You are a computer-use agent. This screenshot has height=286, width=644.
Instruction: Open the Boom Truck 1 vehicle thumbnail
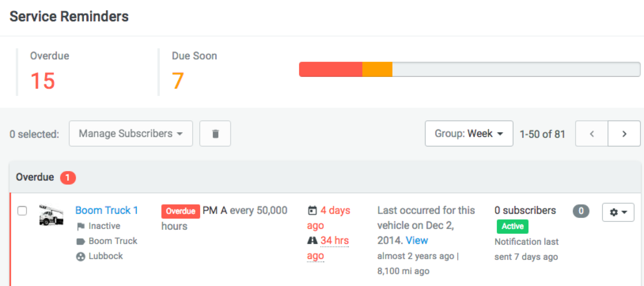[x=51, y=215]
